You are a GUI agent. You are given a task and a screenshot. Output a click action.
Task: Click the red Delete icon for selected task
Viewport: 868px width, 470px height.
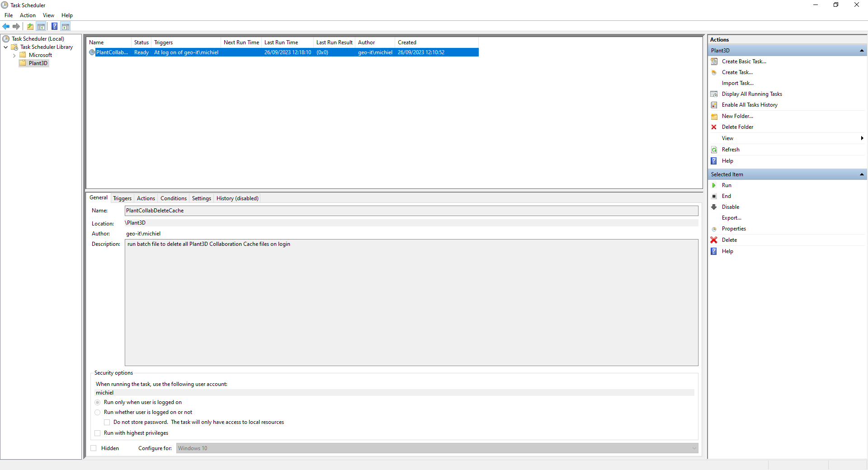pos(714,240)
